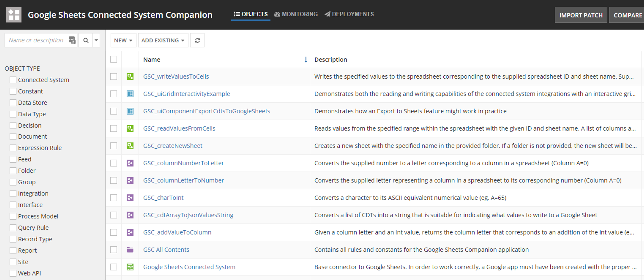Click the 'Converts a character to its ASCII' description
Image resolution: width=644 pixels, height=280 pixels.
(x=410, y=198)
